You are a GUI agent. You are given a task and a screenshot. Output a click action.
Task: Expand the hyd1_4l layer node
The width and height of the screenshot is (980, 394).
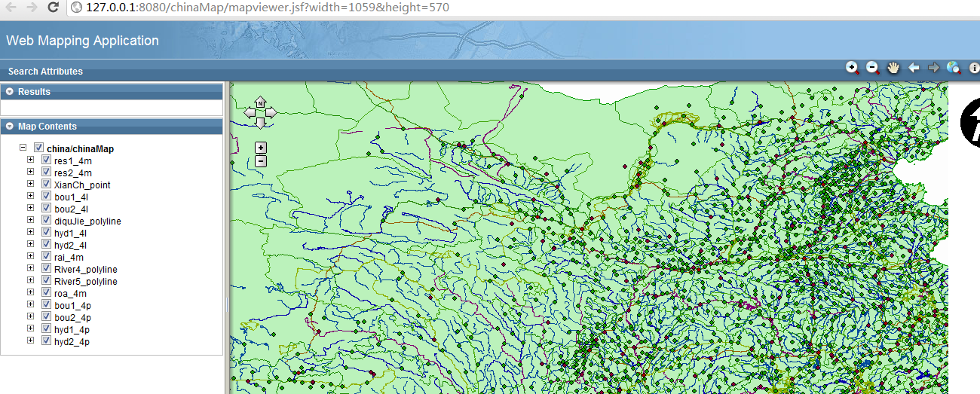31,233
